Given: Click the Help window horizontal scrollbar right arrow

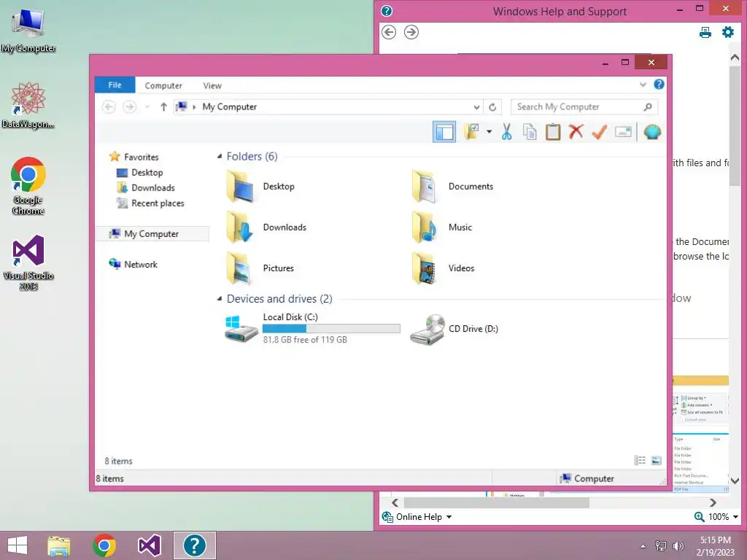Looking at the screenshot, I should pyautogui.click(x=713, y=503).
